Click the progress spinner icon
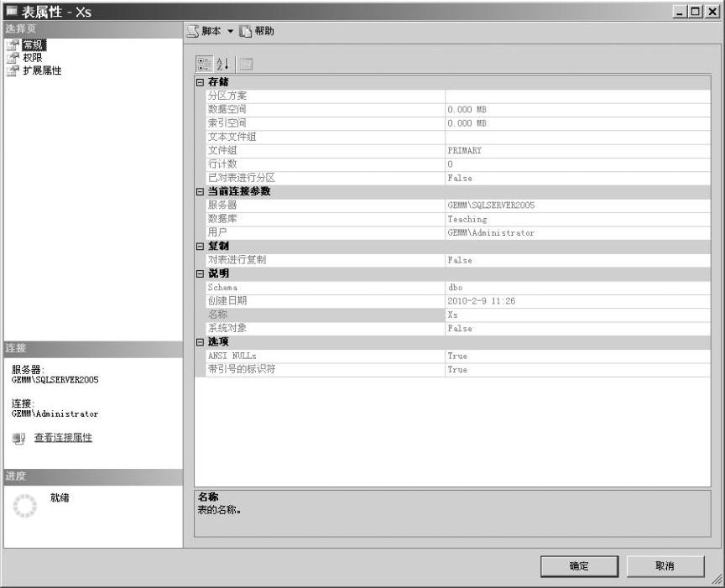725x588 pixels. [25, 506]
